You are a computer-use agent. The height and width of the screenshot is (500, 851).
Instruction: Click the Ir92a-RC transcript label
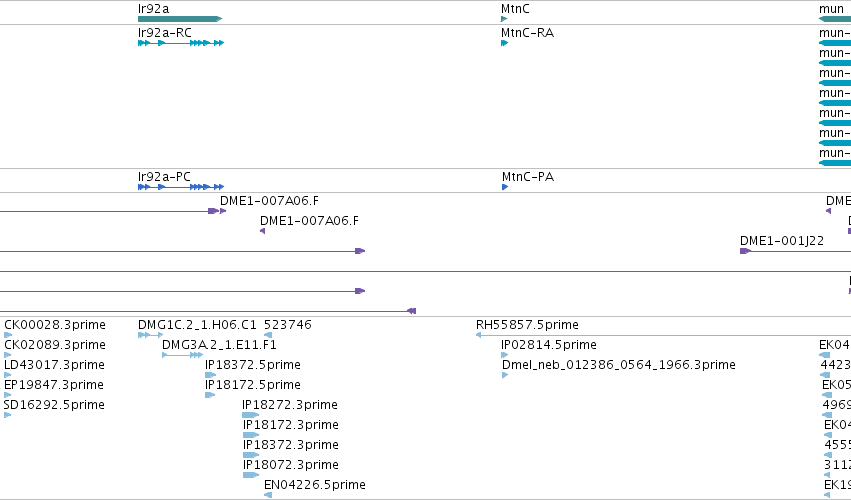click(x=164, y=33)
